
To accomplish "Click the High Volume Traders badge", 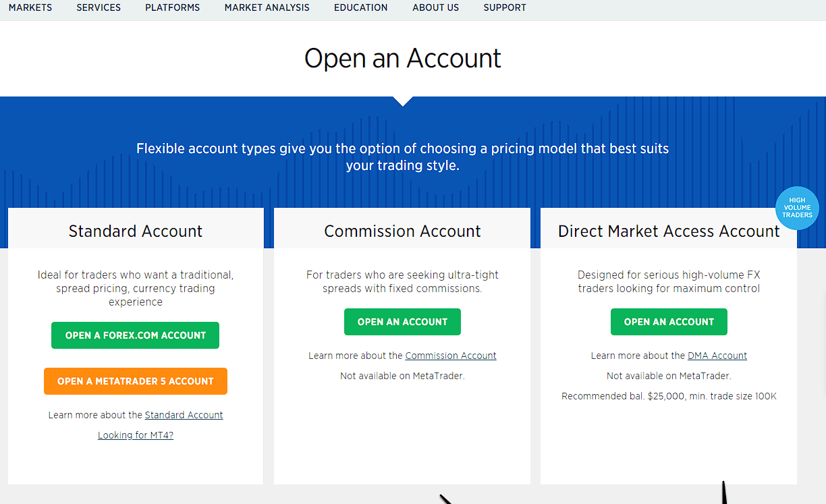I will click(797, 208).
